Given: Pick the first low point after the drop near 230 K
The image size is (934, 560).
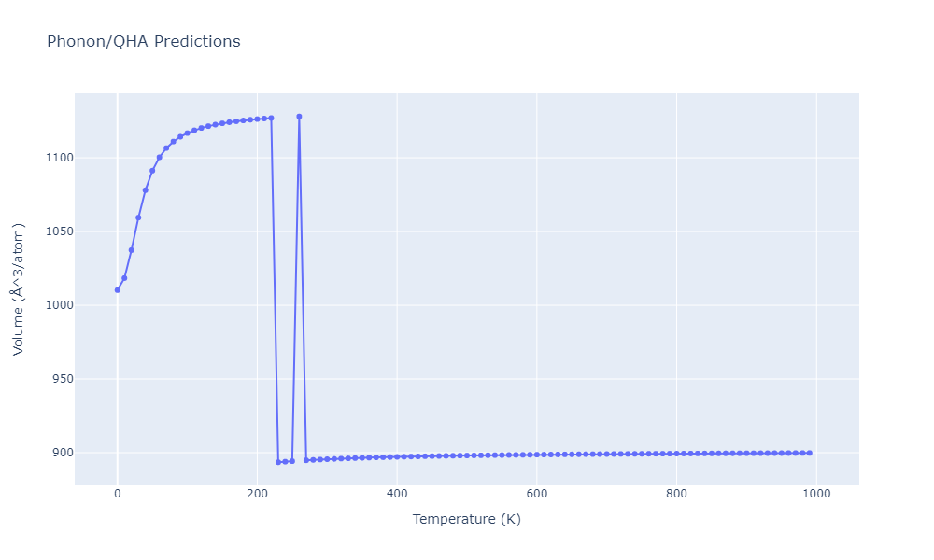Looking at the screenshot, I should [x=278, y=462].
